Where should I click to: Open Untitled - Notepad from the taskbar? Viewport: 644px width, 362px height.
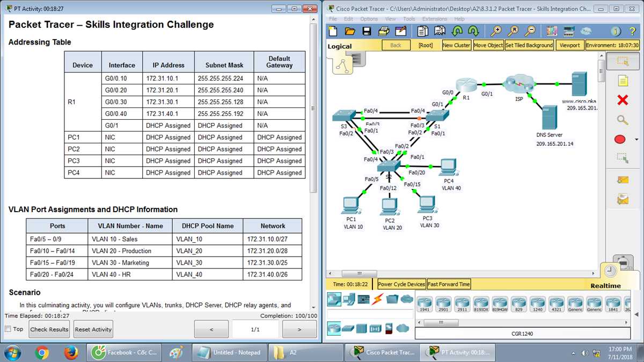[229, 353]
